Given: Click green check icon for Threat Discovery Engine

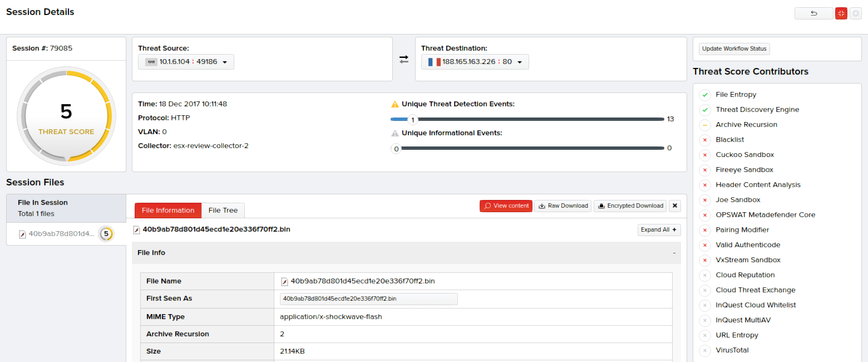Looking at the screenshot, I should click(705, 110).
